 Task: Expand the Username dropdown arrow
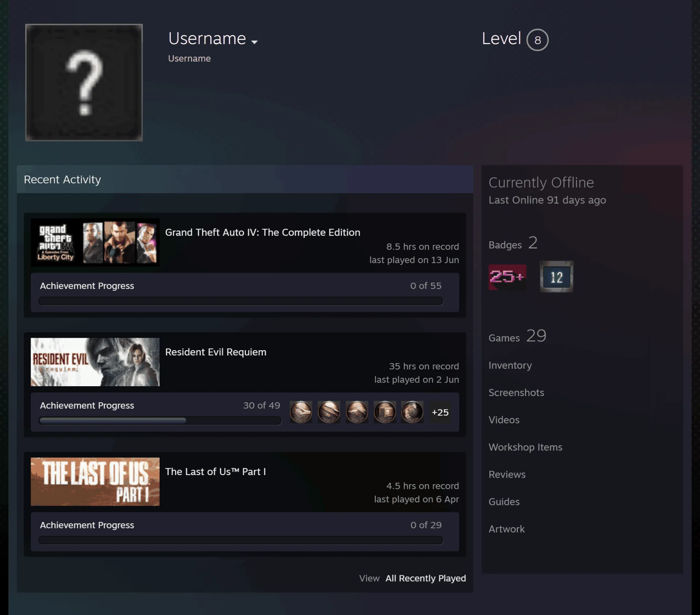(x=254, y=42)
